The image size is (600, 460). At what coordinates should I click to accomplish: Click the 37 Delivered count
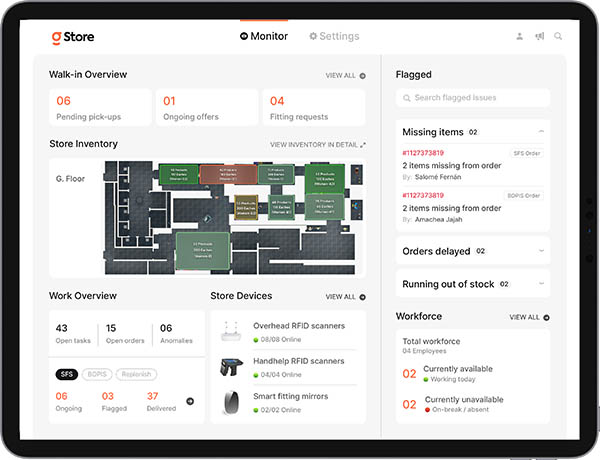point(161,401)
